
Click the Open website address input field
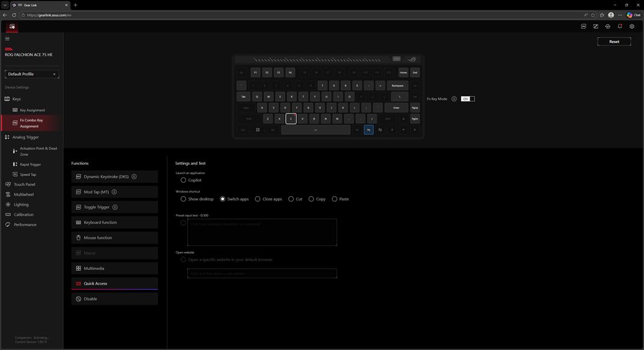262,274
